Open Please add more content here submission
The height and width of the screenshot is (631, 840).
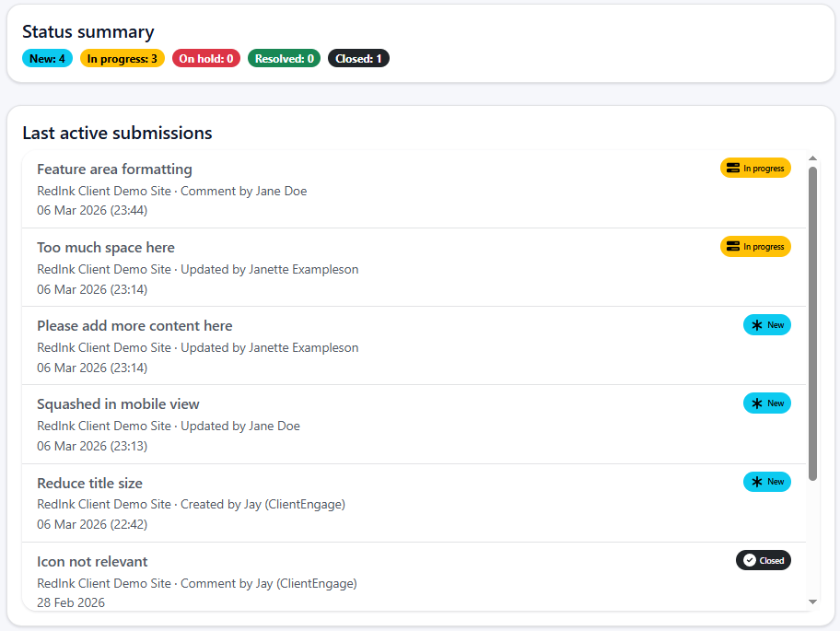[x=134, y=326]
